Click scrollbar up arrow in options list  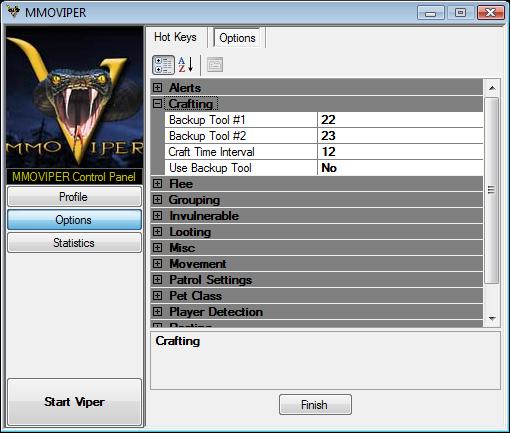[x=492, y=88]
